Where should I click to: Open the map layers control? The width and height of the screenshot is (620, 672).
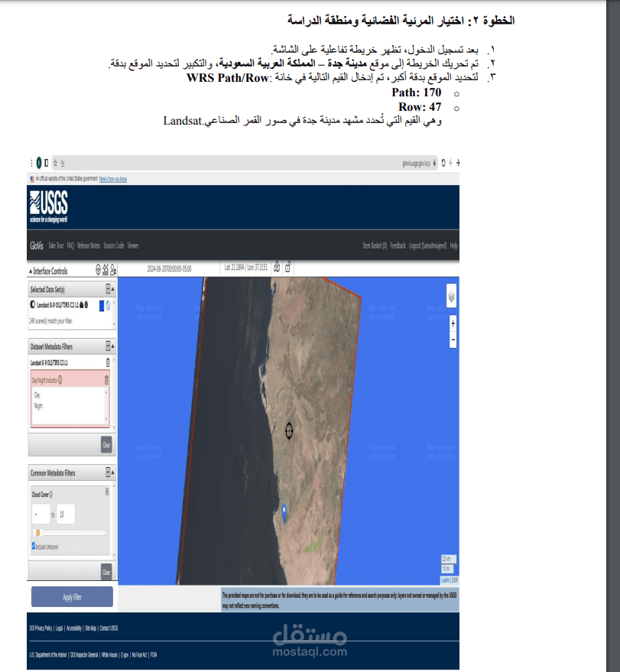pyautogui.click(x=451, y=296)
